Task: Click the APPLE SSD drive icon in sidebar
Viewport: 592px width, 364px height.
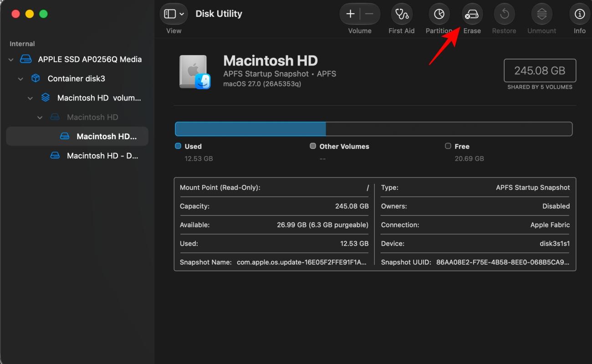Action: click(26, 59)
